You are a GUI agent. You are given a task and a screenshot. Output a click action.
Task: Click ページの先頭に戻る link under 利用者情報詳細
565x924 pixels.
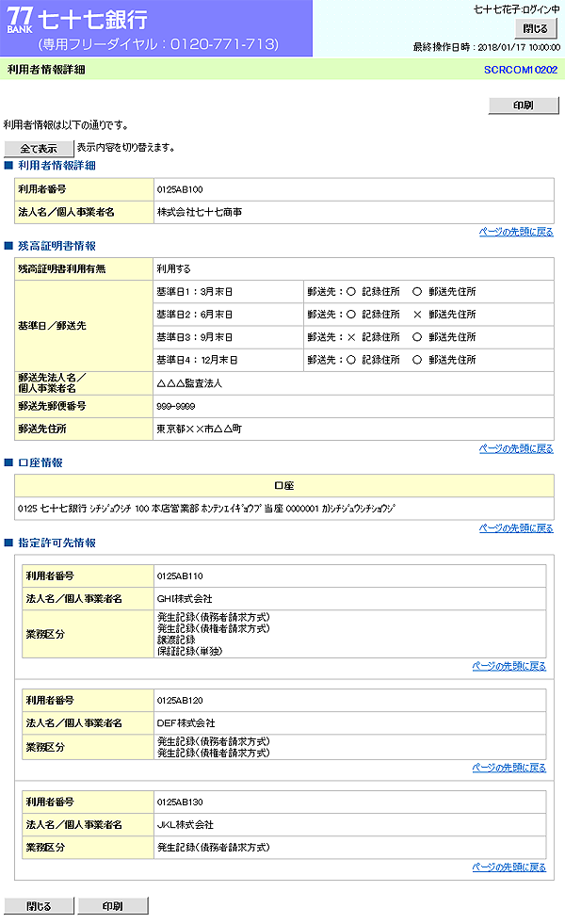[516, 232]
